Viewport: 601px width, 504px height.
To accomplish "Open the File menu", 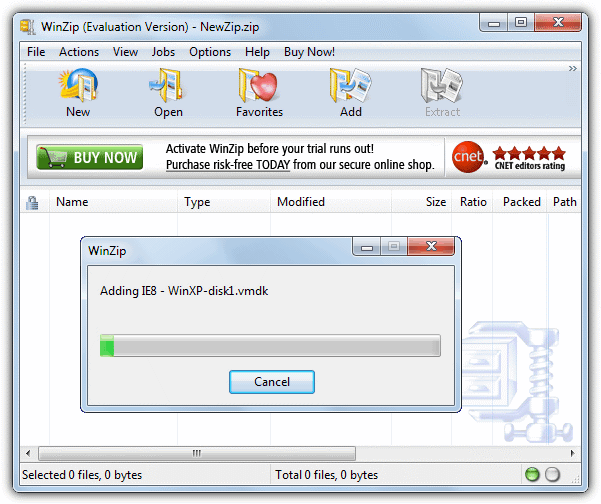I will (x=36, y=52).
